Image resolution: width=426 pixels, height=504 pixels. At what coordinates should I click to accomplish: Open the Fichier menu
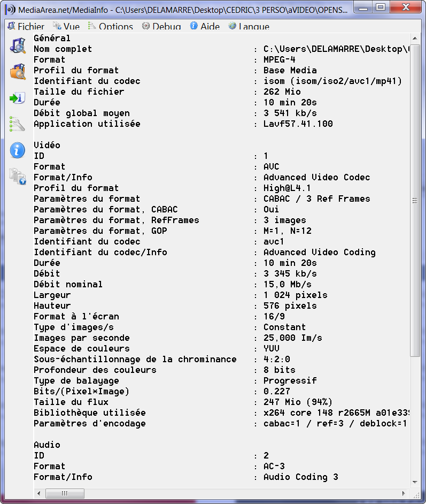click(26, 27)
